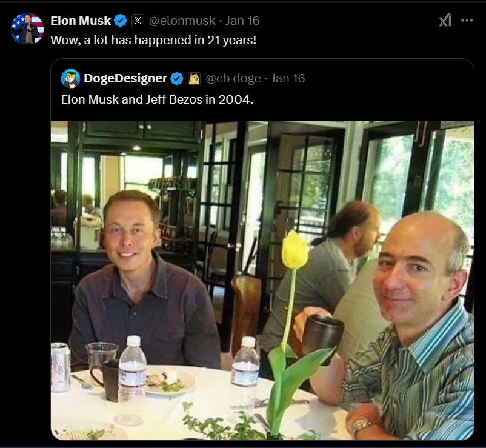The width and height of the screenshot is (486, 448).
Task: Click Elon Musk's blue verified badge
Action: click(121, 21)
